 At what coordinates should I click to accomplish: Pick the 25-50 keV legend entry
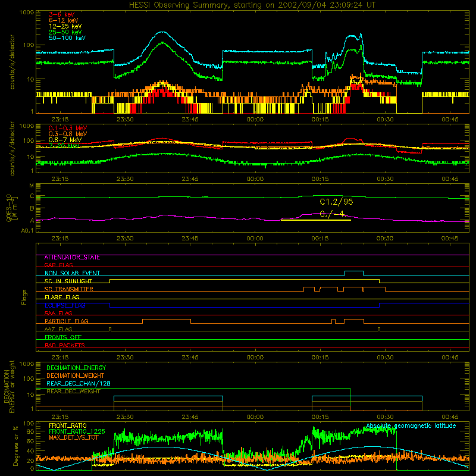coord(65,32)
